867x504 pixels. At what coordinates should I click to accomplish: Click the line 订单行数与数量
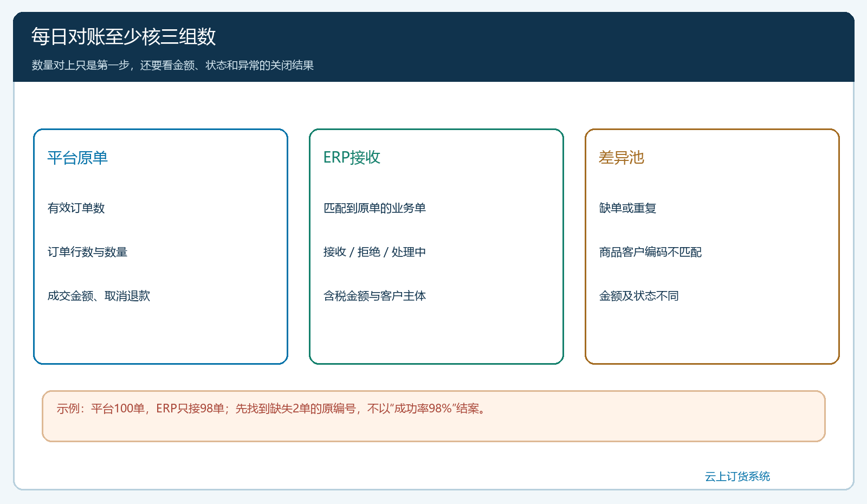tap(88, 252)
